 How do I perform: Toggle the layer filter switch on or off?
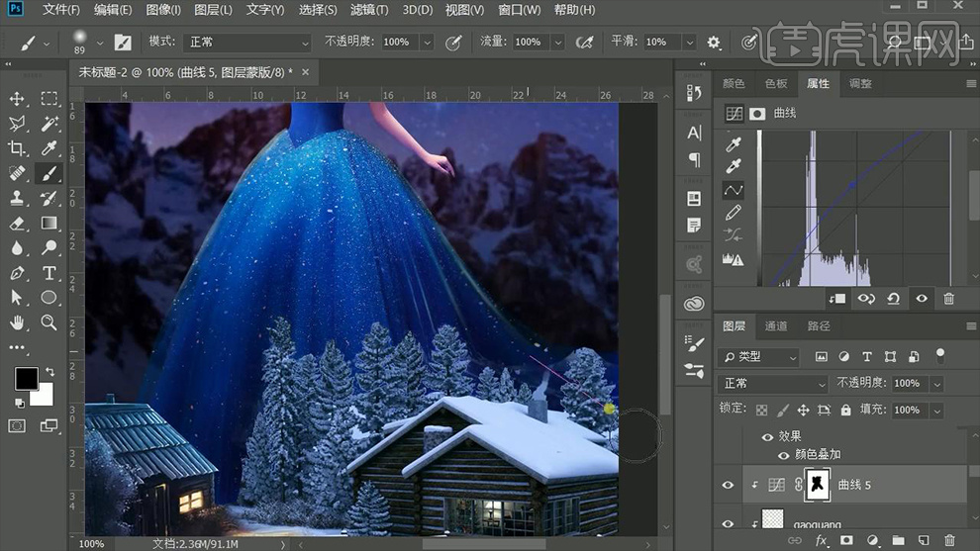pos(940,354)
